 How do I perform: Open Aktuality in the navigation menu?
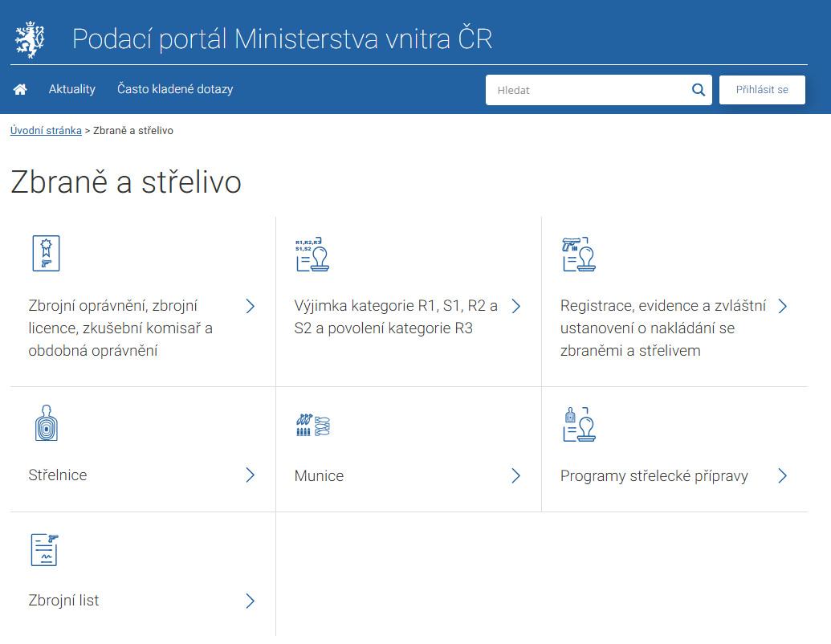[x=71, y=89]
